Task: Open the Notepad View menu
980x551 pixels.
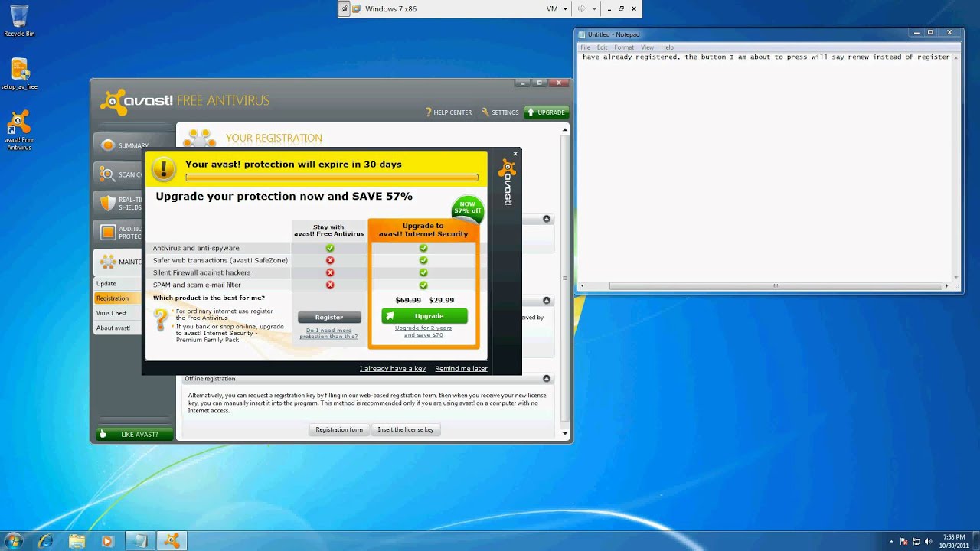Action: [x=647, y=47]
